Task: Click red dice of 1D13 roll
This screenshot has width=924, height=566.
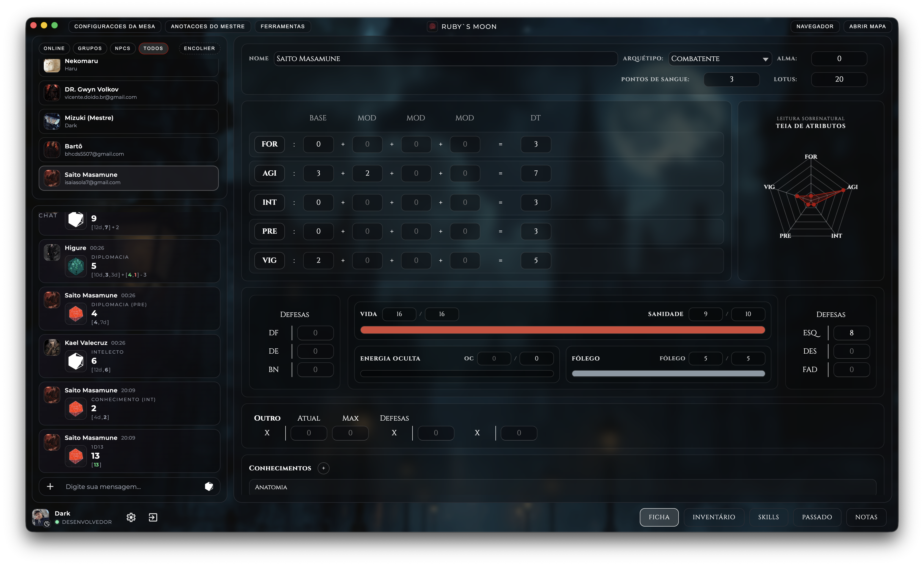Action: [76, 456]
